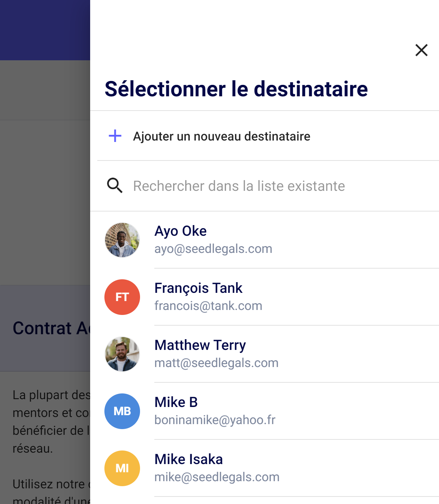The height and width of the screenshot is (504, 439).
Task: Click the blue plus icon
Action: (x=115, y=136)
